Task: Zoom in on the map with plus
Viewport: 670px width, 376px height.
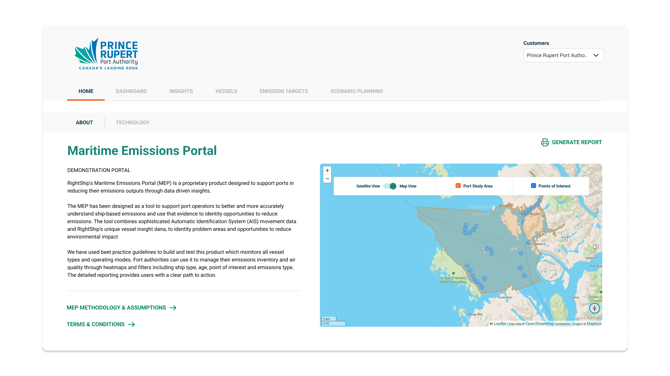Action: tap(327, 170)
